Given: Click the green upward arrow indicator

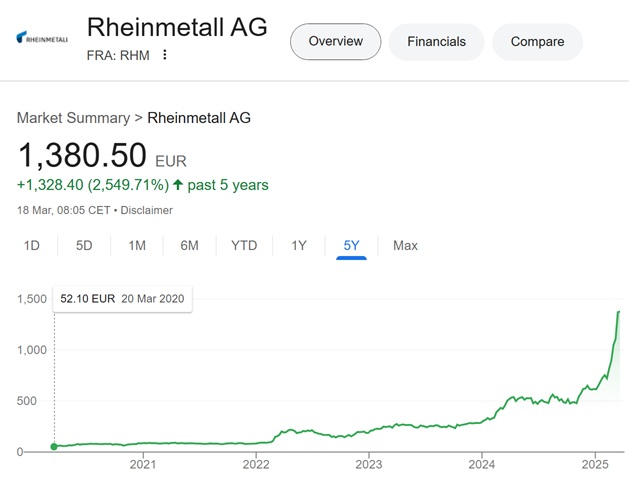Looking at the screenshot, I should tap(178, 185).
